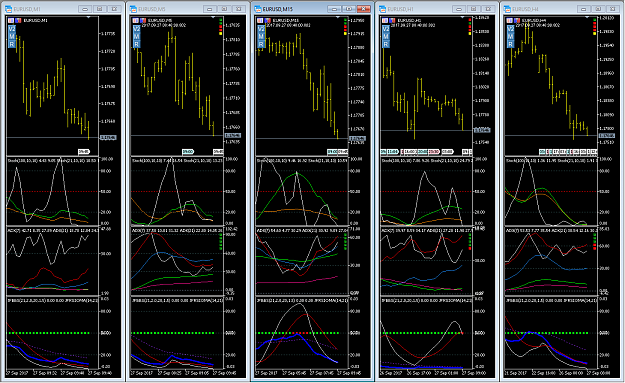This screenshot has width=625, height=383.
Task: Click the EUR flag icon in H1 chart
Action: coord(385,20)
